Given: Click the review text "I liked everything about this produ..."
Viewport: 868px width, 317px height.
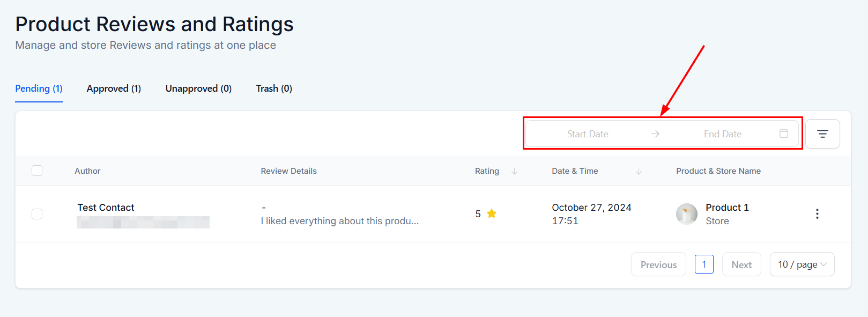Looking at the screenshot, I should [340, 221].
